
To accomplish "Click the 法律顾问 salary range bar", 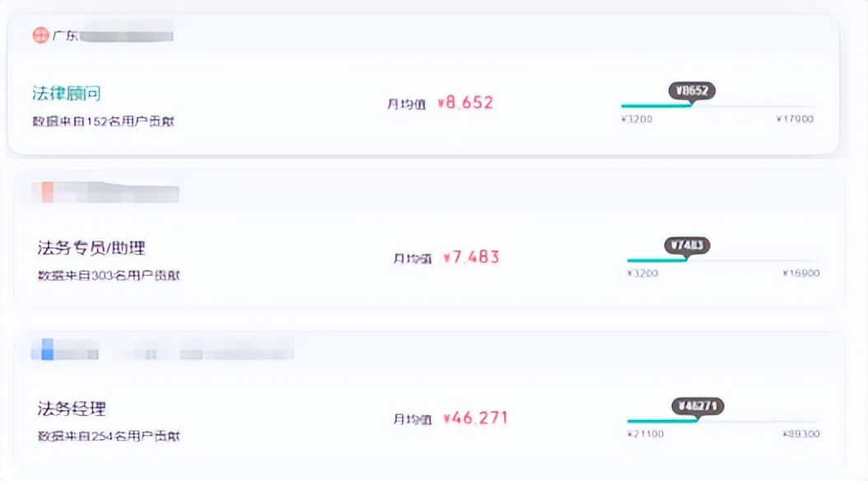I will coord(716,106).
